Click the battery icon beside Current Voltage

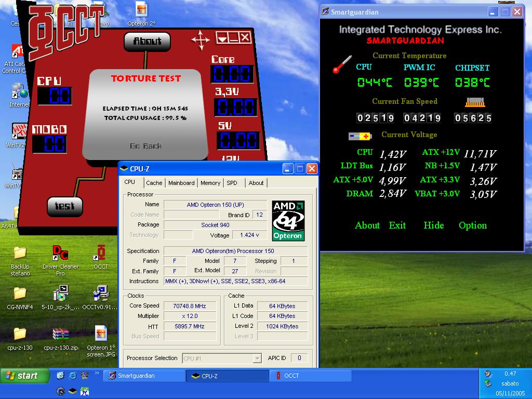[360, 136]
